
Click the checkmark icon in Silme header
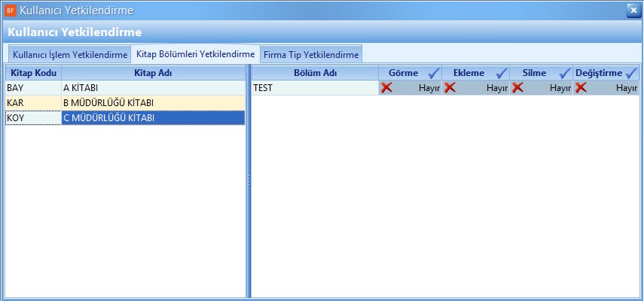[564, 73]
